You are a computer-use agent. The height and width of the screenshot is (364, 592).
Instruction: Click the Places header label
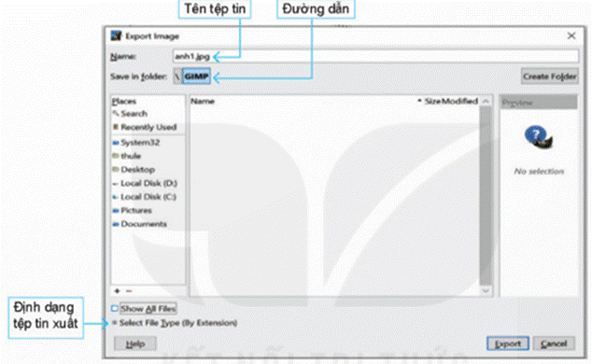124,101
